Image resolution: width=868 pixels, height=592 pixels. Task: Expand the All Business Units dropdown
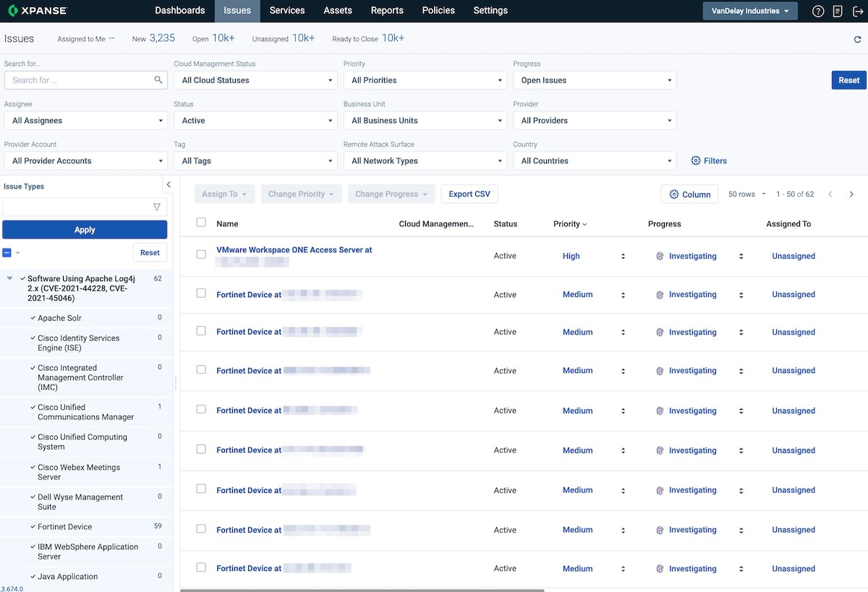424,121
